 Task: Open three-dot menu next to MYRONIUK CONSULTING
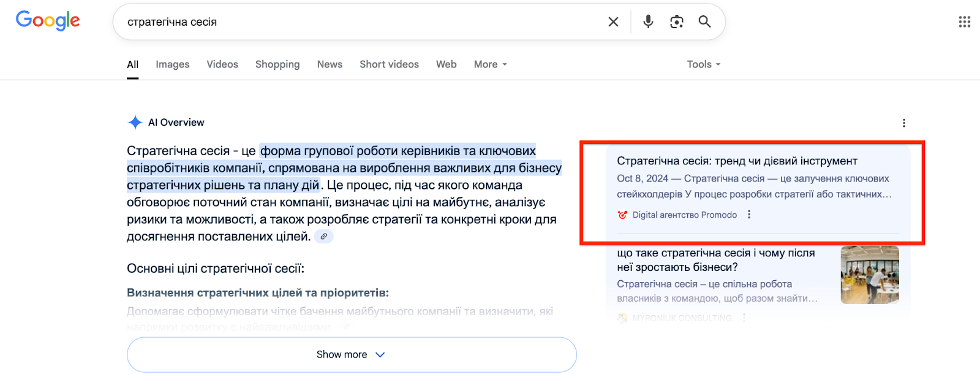click(x=744, y=318)
